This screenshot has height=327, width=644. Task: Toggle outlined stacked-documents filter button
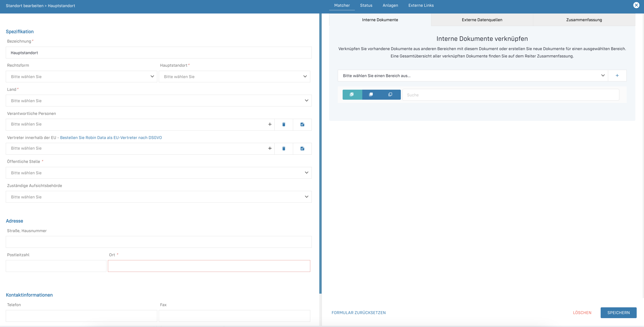(x=390, y=95)
